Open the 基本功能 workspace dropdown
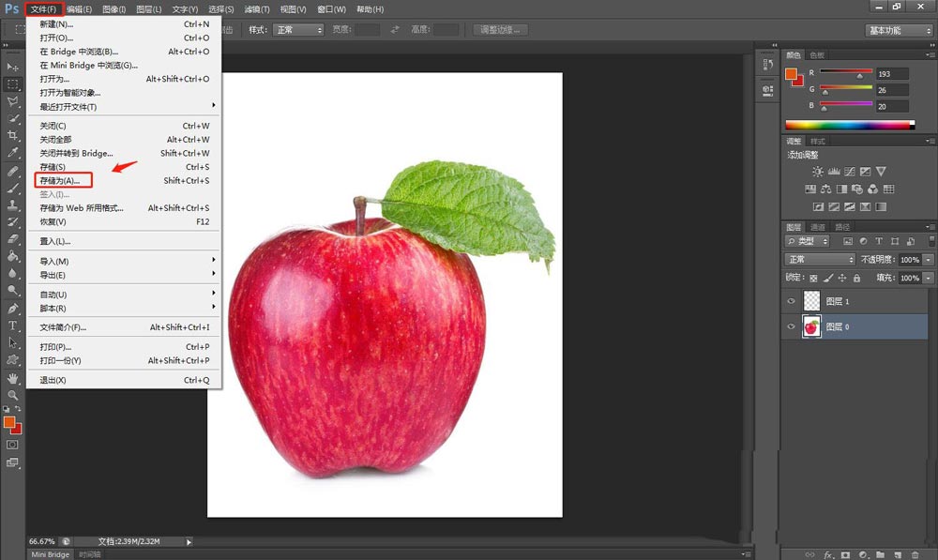938x560 pixels. [x=900, y=31]
